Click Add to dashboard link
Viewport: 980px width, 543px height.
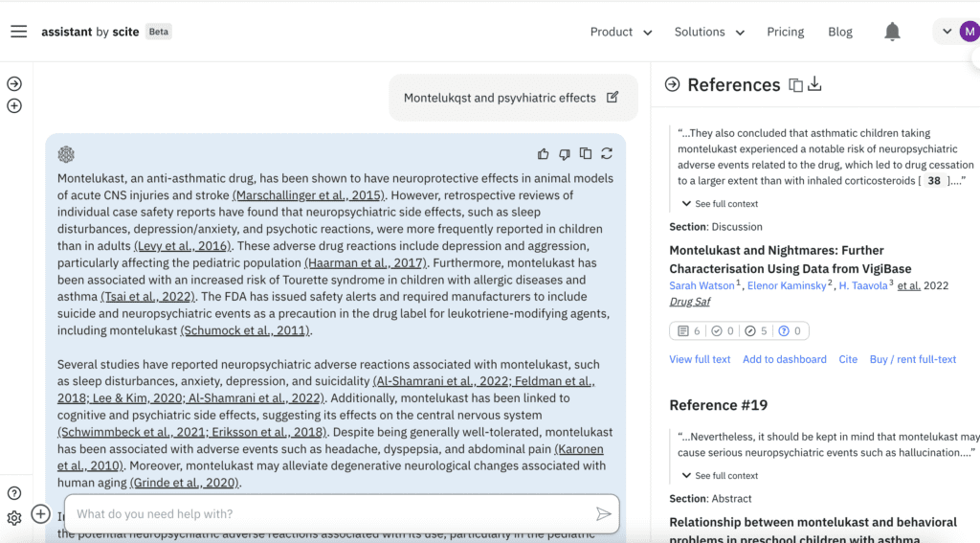click(x=785, y=359)
